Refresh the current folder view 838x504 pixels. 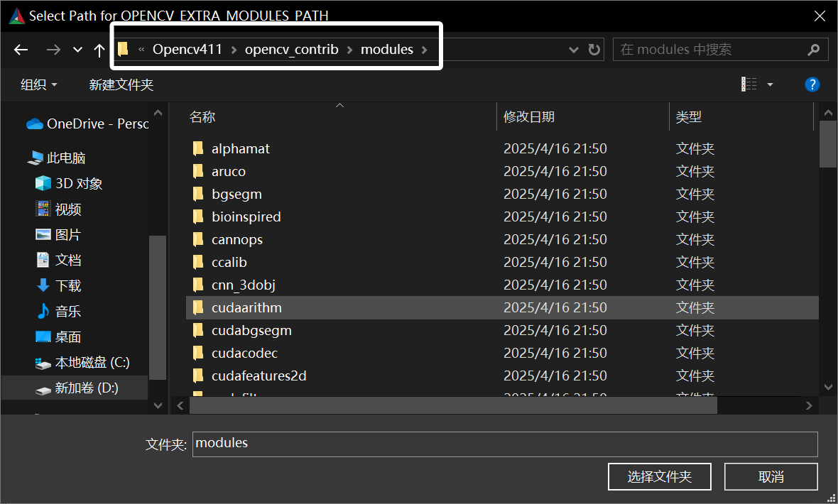[x=594, y=49]
